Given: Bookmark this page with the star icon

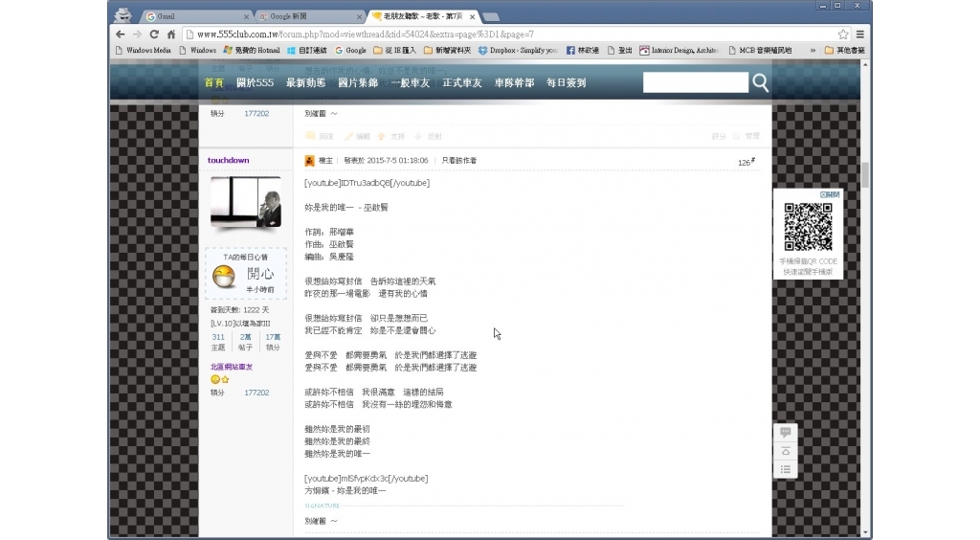Looking at the screenshot, I should coord(843,34).
